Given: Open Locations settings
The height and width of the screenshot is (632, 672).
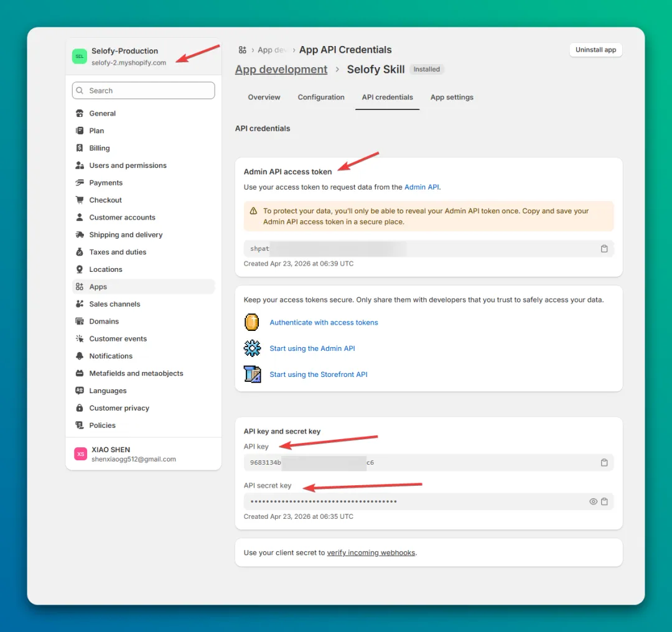Looking at the screenshot, I should pos(144,269).
